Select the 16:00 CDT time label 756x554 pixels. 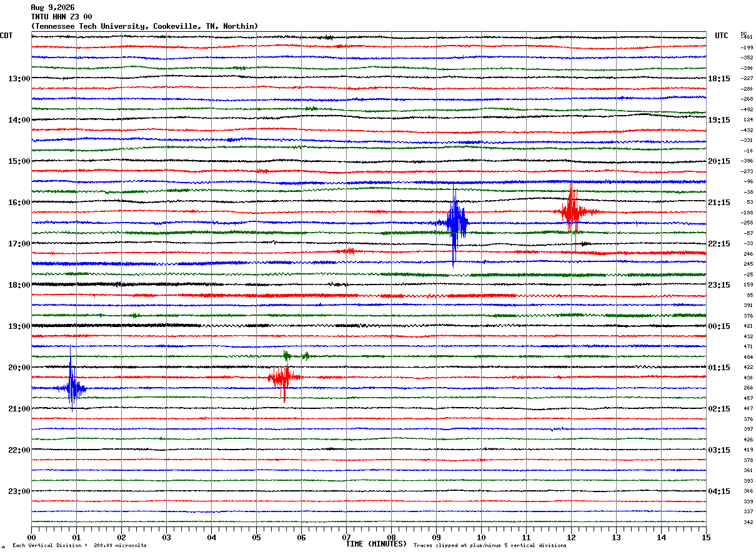click(19, 202)
